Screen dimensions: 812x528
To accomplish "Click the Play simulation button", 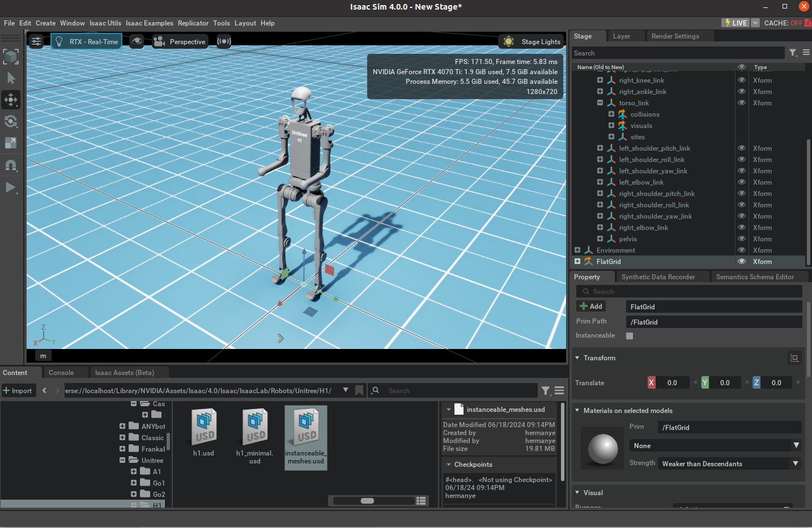I will tap(11, 187).
